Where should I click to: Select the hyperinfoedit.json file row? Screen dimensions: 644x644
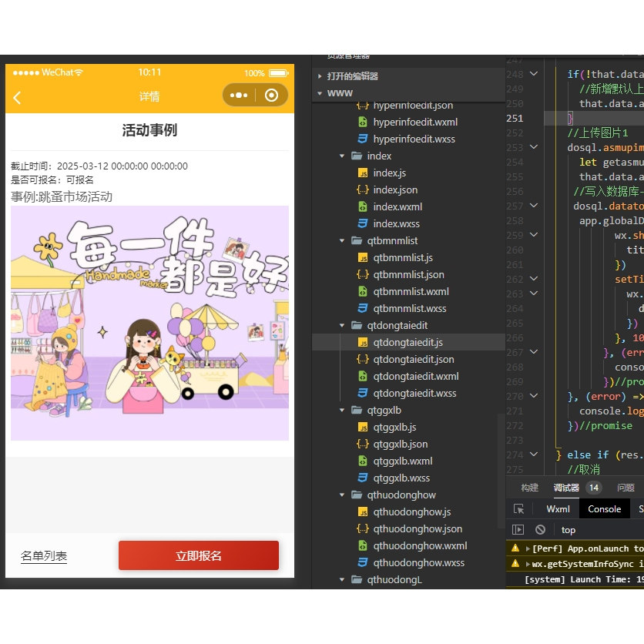(x=408, y=106)
